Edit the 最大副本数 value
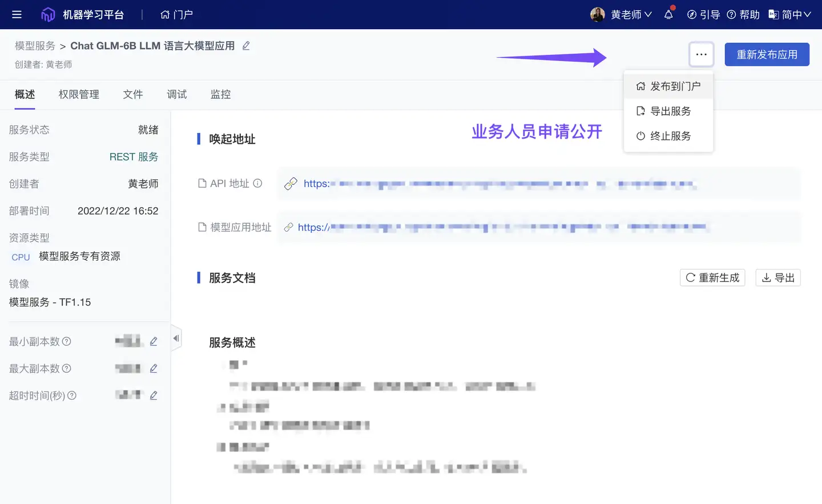822x504 pixels. pyautogui.click(x=154, y=369)
